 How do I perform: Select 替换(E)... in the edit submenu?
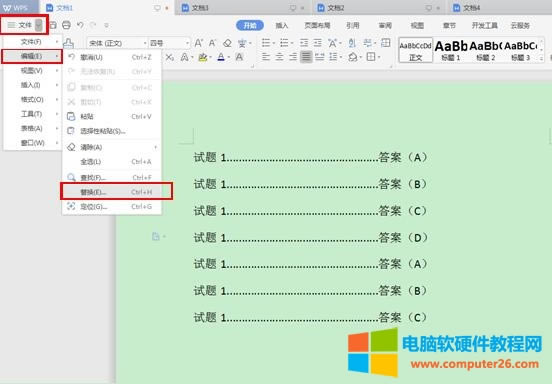[117, 191]
